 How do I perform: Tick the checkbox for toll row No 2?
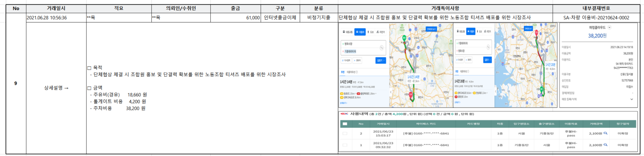pos(345,134)
